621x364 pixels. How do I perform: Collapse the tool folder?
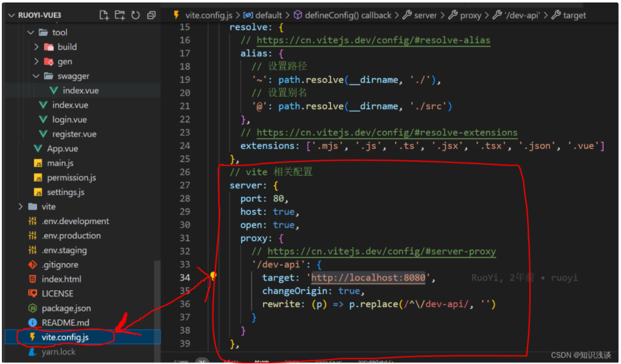(30, 32)
